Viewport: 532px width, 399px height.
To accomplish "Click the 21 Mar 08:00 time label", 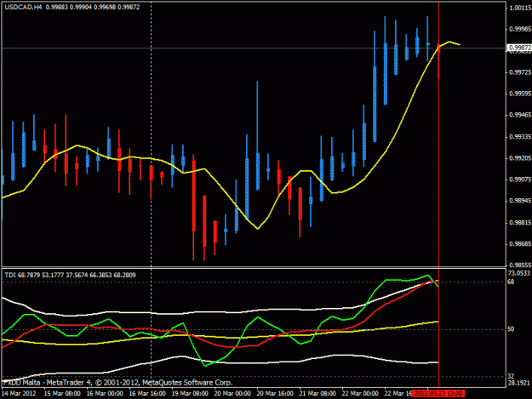I will 317,394.
